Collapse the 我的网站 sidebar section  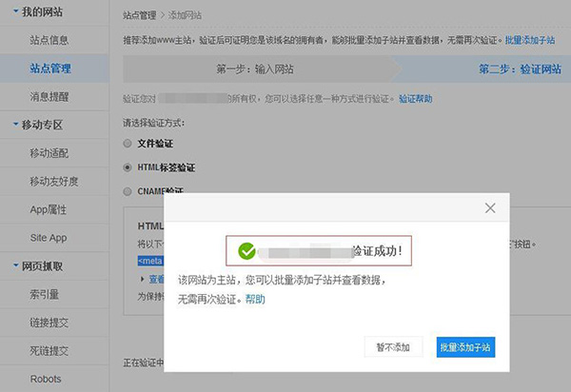(15, 13)
